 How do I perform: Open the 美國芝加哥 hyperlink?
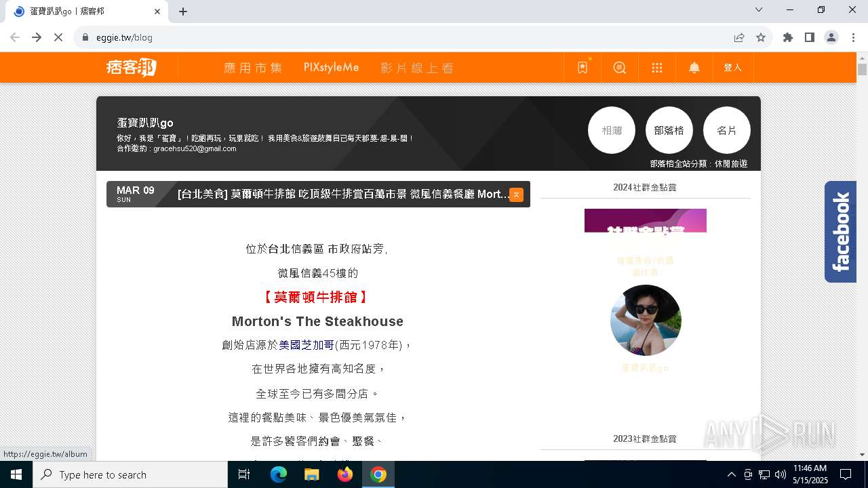[307, 345]
